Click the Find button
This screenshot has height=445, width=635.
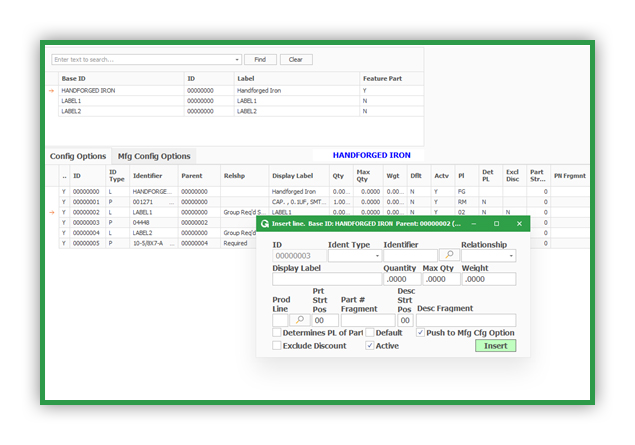coord(260,60)
